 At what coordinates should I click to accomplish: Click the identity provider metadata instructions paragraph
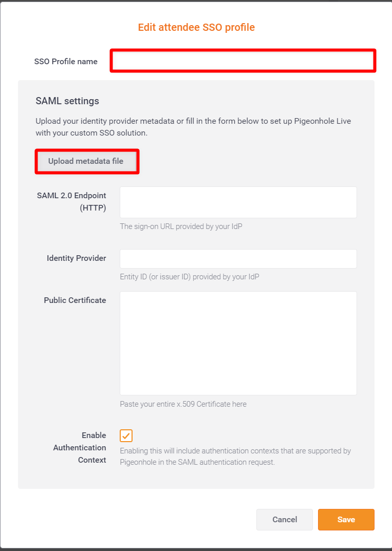pos(193,127)
